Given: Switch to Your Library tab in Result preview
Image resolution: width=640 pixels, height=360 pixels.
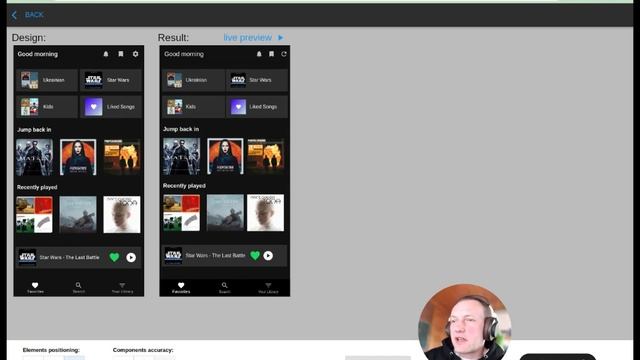Looking at the screenshot, I should (268, 288).
